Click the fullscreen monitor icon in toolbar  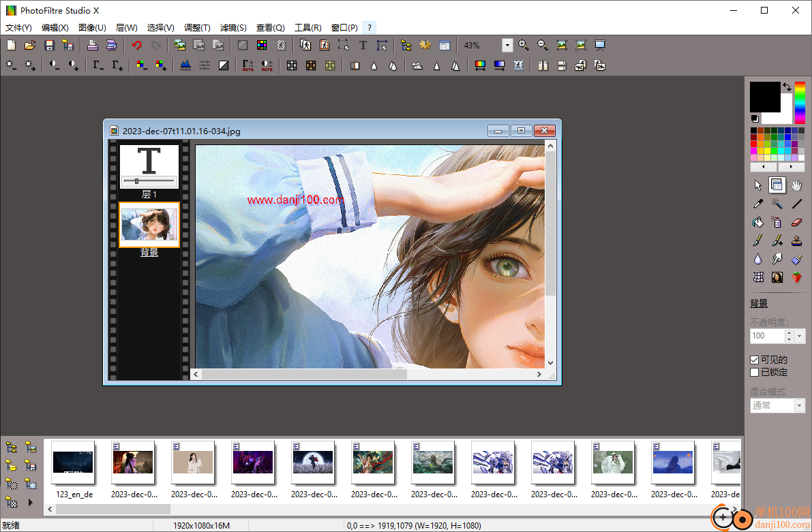[x=600, y=46]
